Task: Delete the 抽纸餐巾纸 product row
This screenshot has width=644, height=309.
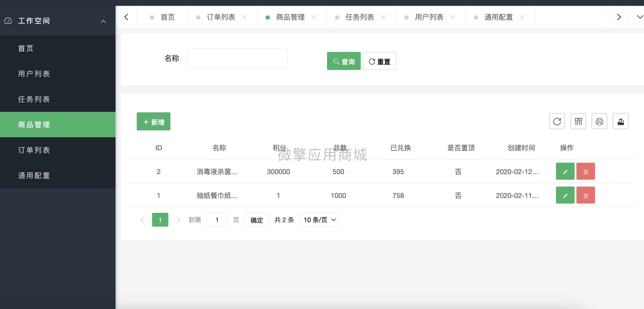Action: point(586,195)
